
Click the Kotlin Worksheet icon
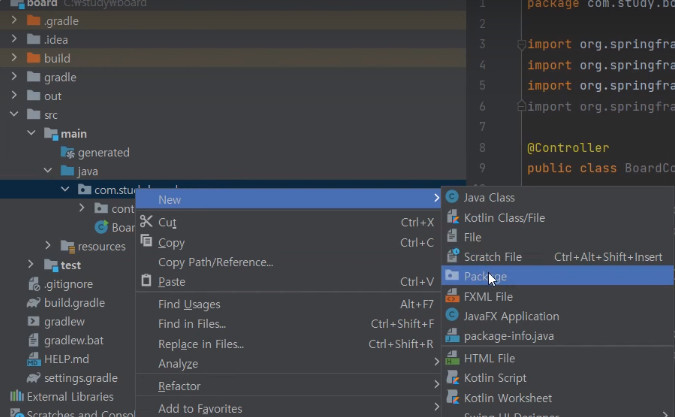[x=452, y=397]
